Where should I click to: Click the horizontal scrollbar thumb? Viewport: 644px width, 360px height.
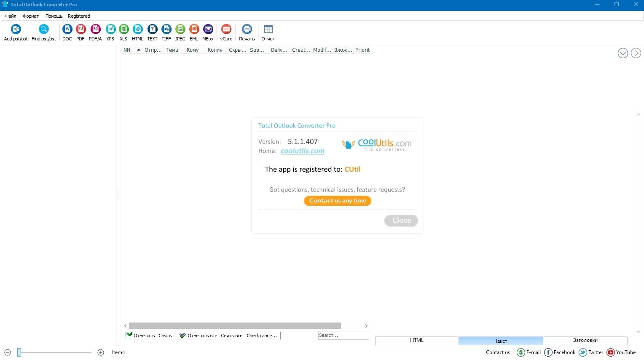click(235, 325)
